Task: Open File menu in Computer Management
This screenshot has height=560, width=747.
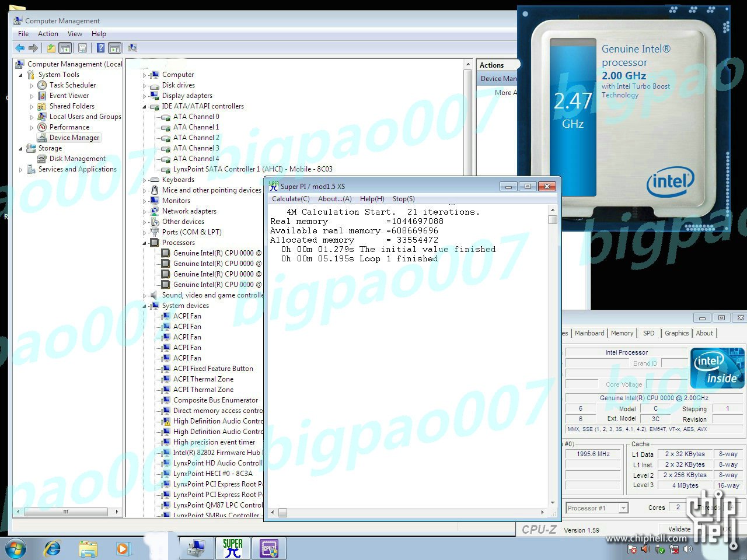Action: (x=23, y=34)
